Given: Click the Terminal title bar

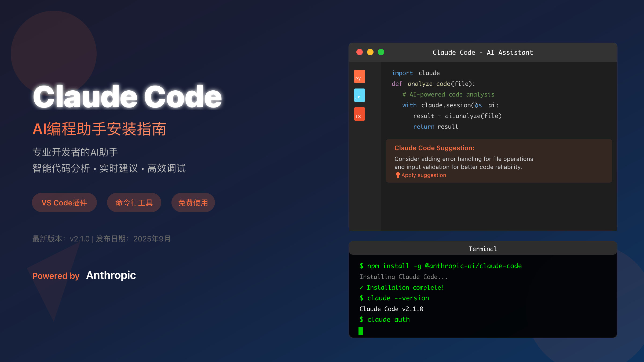Looking at the screenshot, I should 483,248.
